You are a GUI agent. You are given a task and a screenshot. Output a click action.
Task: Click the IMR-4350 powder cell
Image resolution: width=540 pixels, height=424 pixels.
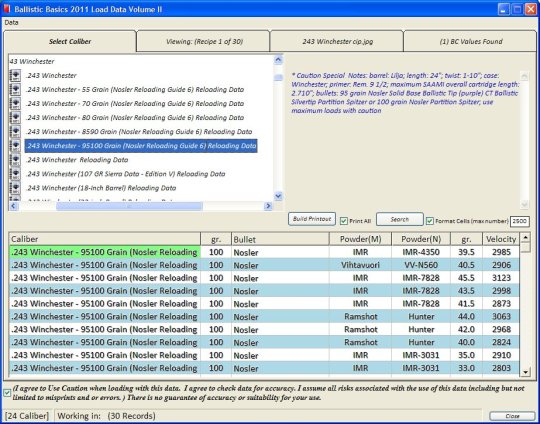point(421,252)
